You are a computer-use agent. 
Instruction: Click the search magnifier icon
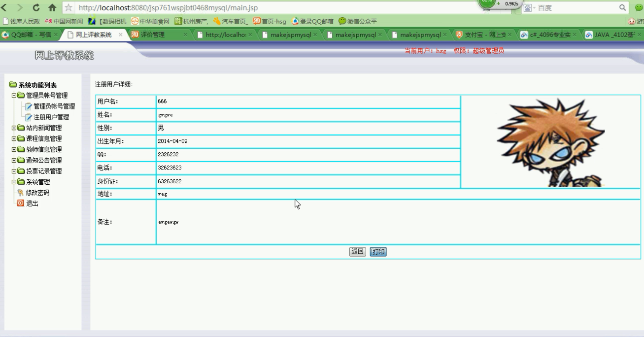[x=623, y=7]
